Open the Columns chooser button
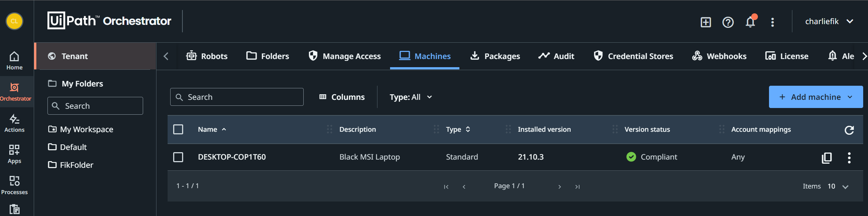The width and height of the screenshot is (868, 216). point(342,97)
